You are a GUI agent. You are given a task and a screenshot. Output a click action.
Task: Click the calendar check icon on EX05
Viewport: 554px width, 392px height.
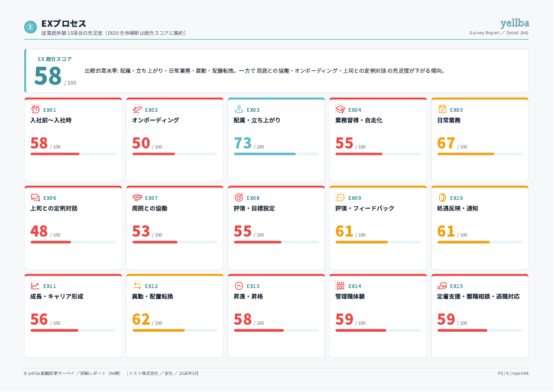click(x=442, y=109)
